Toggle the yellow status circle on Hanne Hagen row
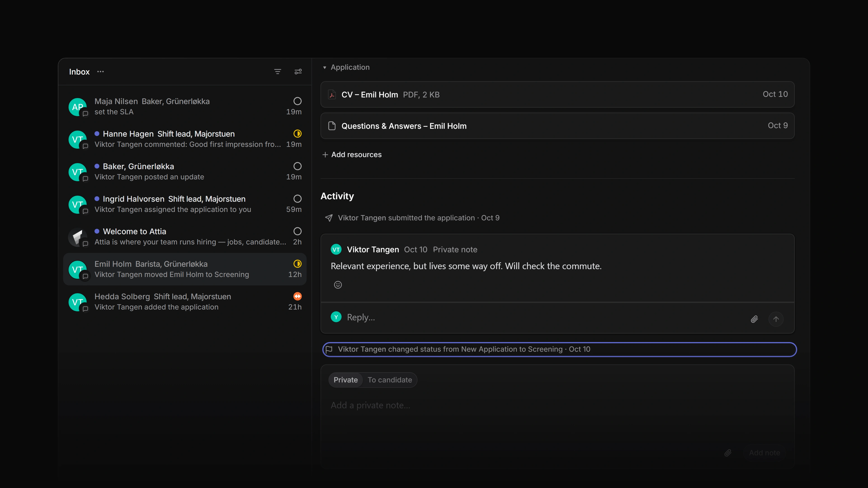The image size is (868, 488). tap(297, 134)
